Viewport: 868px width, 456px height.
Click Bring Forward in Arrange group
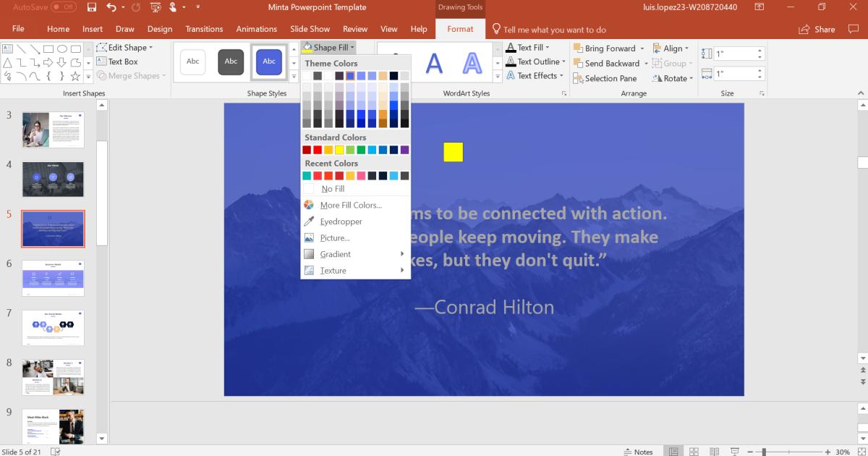tap(610, 48)
